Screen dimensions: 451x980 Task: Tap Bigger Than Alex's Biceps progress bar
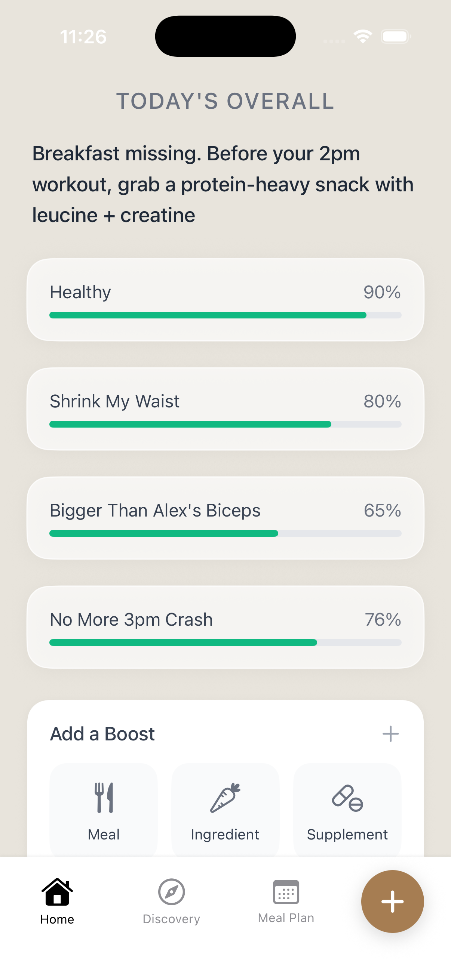[x=225, y=533]
